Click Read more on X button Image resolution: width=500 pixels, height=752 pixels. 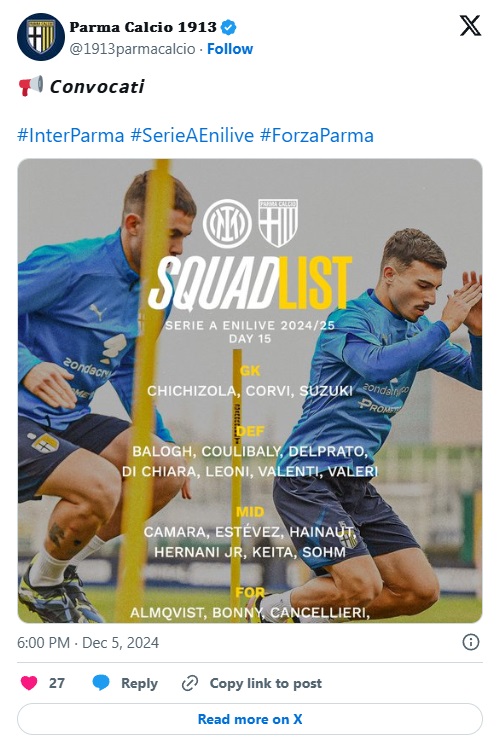pyautogui.click(x=250, y=719)
